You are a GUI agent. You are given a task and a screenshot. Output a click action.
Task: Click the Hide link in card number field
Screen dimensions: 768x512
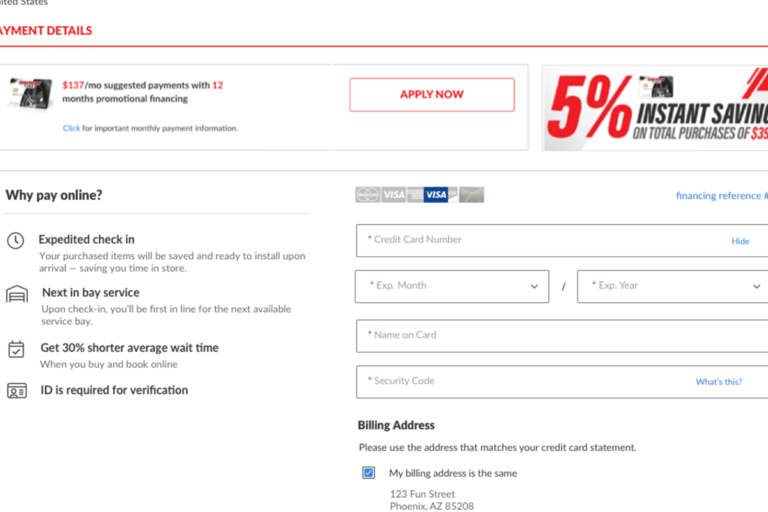point(740,241)
